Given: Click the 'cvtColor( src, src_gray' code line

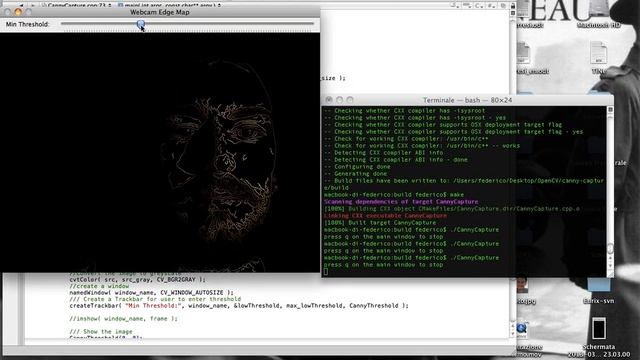Looking at the screenshot, I should coord(138,280).
